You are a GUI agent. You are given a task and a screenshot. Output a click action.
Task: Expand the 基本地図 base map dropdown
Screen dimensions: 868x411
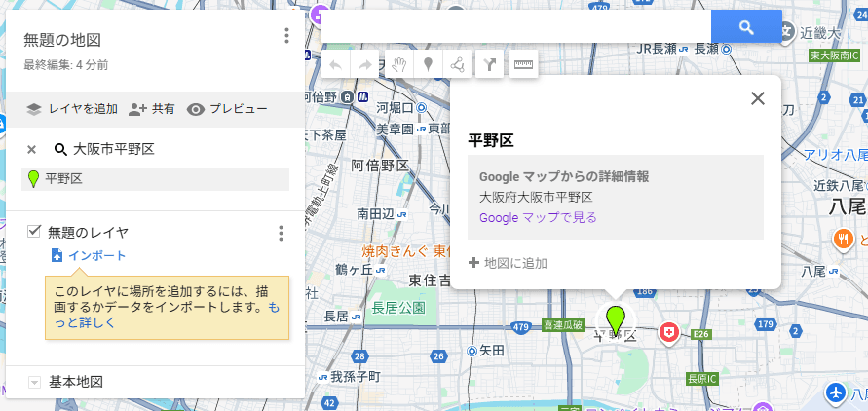point(34,382)
